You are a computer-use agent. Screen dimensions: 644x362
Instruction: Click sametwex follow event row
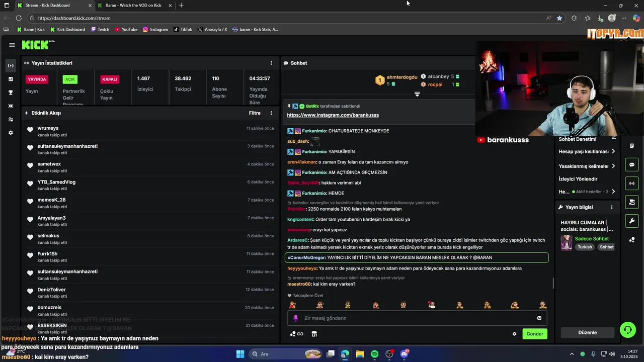coord(150,167)
